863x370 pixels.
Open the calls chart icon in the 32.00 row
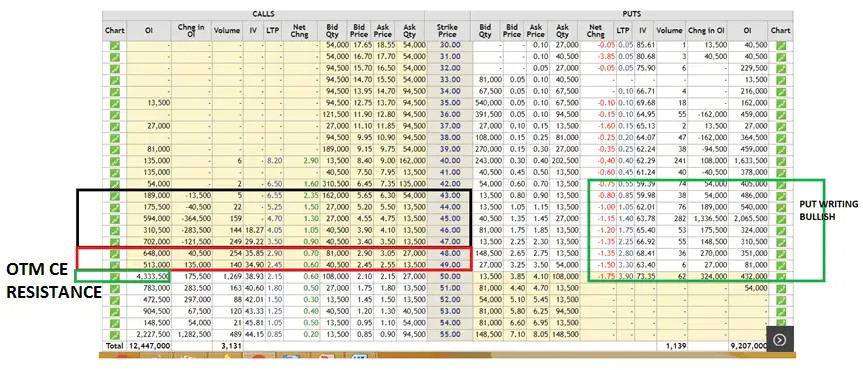pyautogui.click(x=114, y=68)
